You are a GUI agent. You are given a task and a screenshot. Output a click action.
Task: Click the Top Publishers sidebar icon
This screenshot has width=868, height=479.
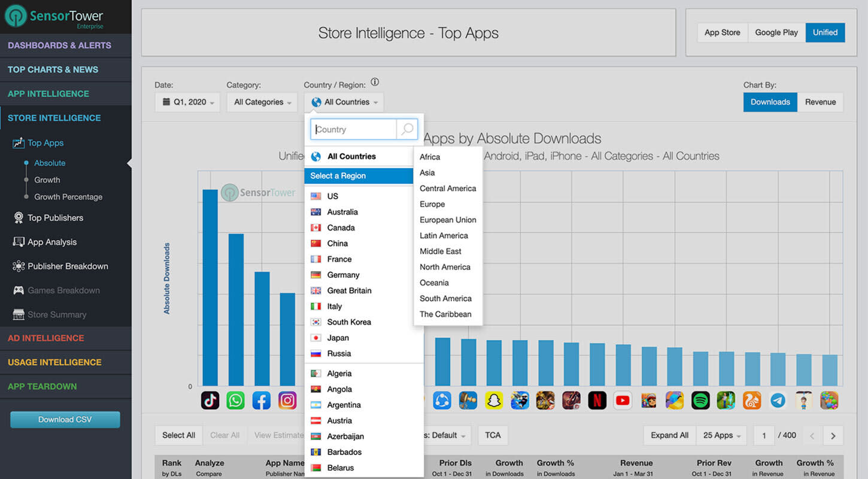point(17,217)
